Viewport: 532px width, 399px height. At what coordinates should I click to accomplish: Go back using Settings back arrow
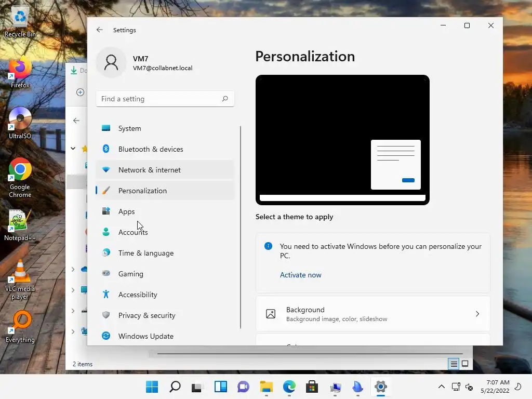(99, 30)
